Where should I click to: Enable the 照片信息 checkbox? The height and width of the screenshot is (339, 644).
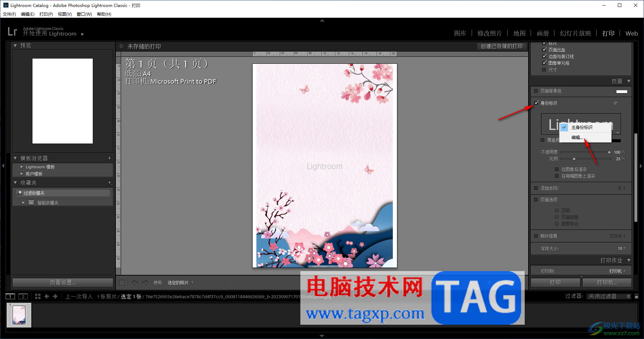click(536, 236)
